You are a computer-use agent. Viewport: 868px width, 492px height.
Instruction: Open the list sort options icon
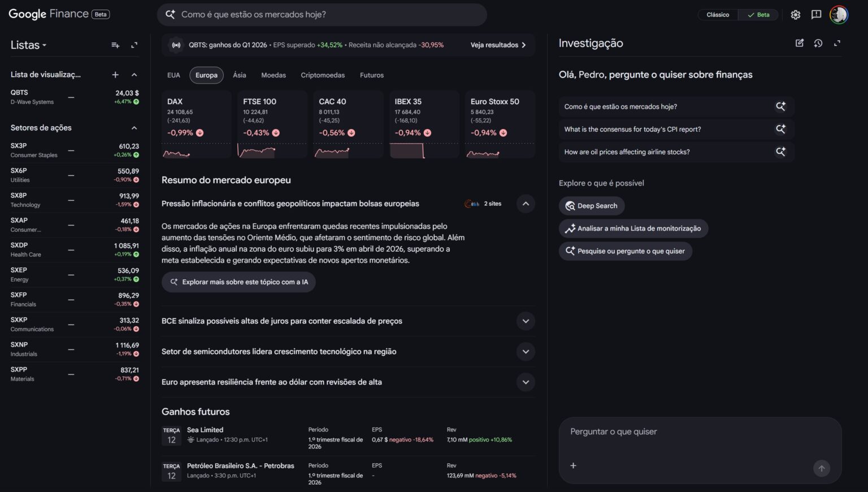tap(115, 45)
